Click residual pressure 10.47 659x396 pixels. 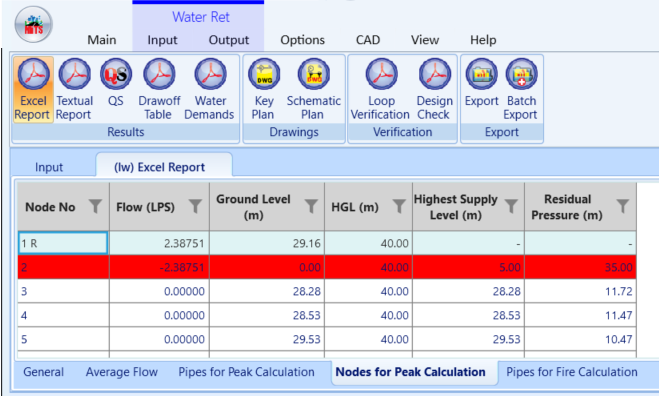pyautogui.click(x=580, y=339)
